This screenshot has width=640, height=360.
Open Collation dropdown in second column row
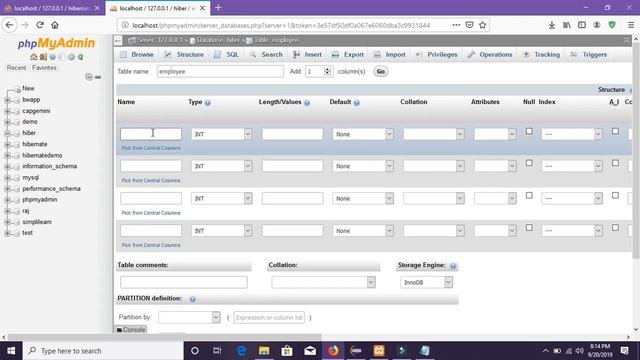433,166
